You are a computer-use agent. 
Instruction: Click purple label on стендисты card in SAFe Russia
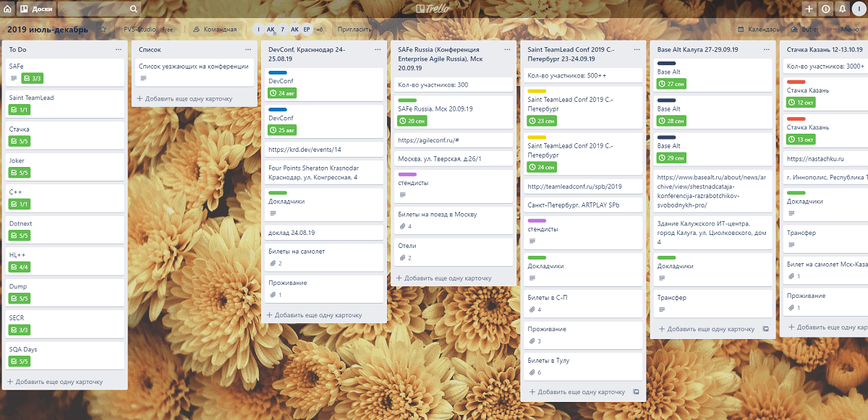click(407, 174)
